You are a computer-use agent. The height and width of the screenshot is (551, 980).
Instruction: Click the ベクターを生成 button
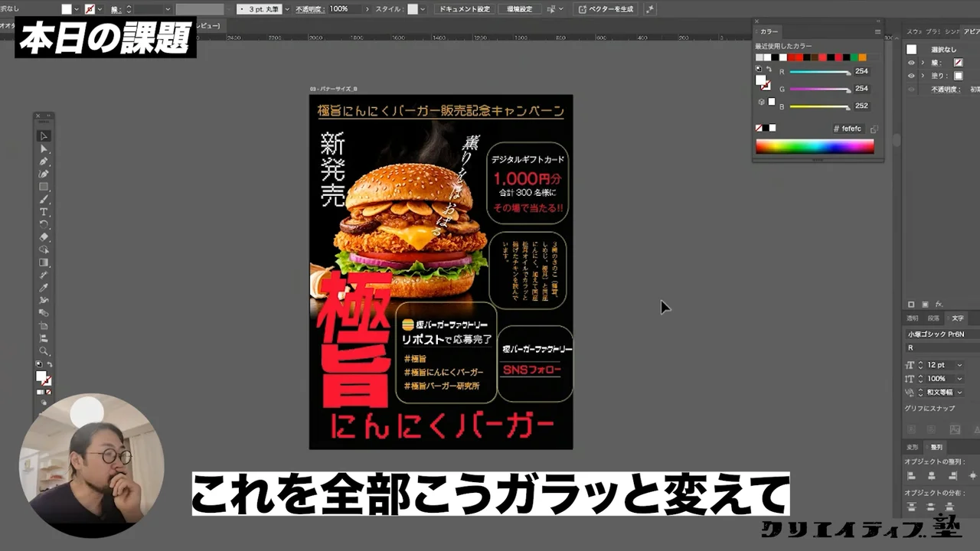tap(606, 9)
